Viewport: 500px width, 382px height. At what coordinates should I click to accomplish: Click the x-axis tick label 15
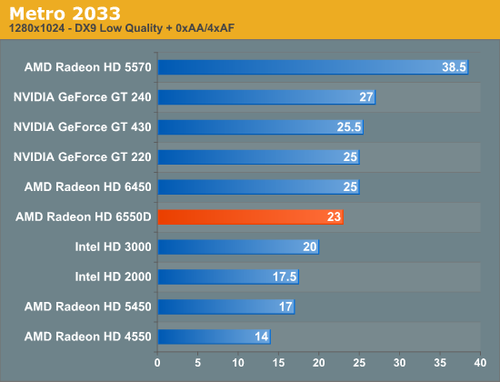tap(278, 363)
